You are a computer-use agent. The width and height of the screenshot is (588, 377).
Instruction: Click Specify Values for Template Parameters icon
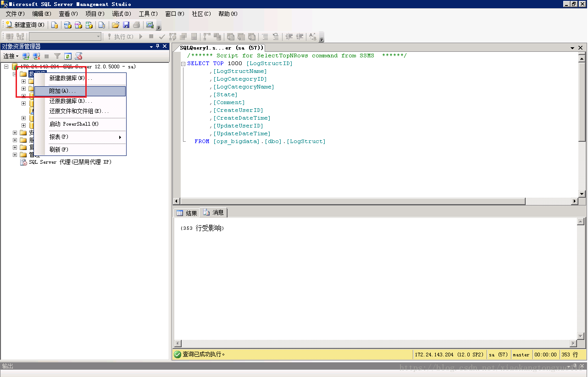click(313, 36)
